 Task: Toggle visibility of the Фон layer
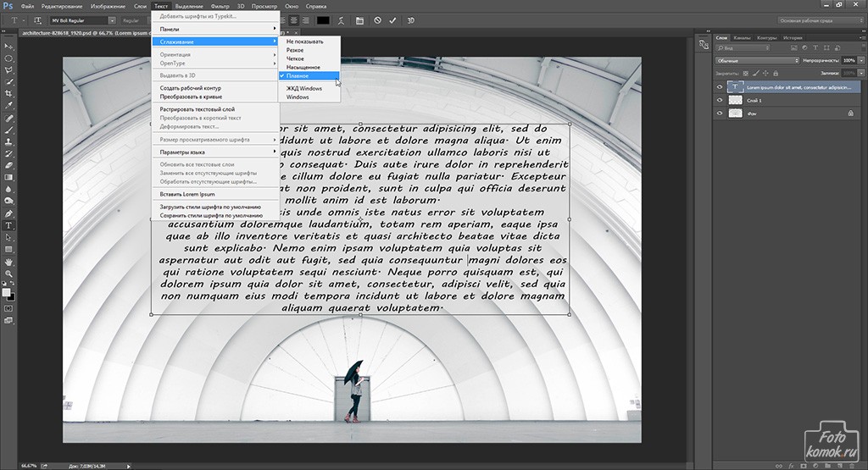click(x=720, y=113)
